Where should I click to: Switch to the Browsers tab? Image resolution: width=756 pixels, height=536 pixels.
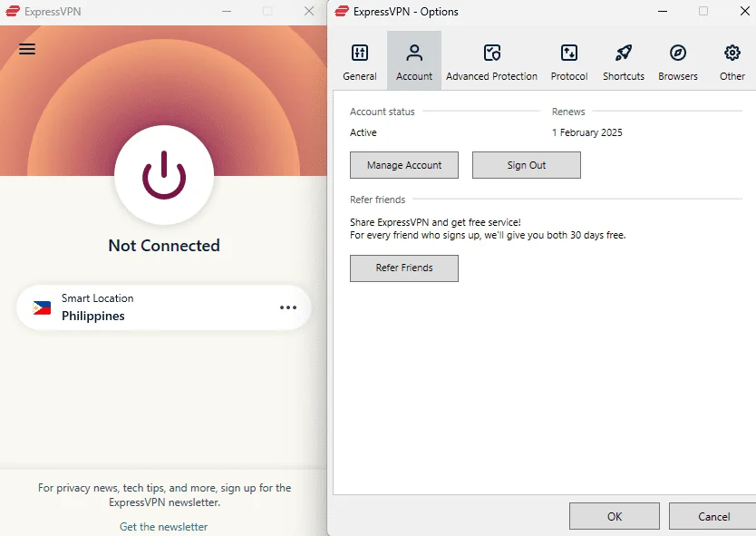678,61
